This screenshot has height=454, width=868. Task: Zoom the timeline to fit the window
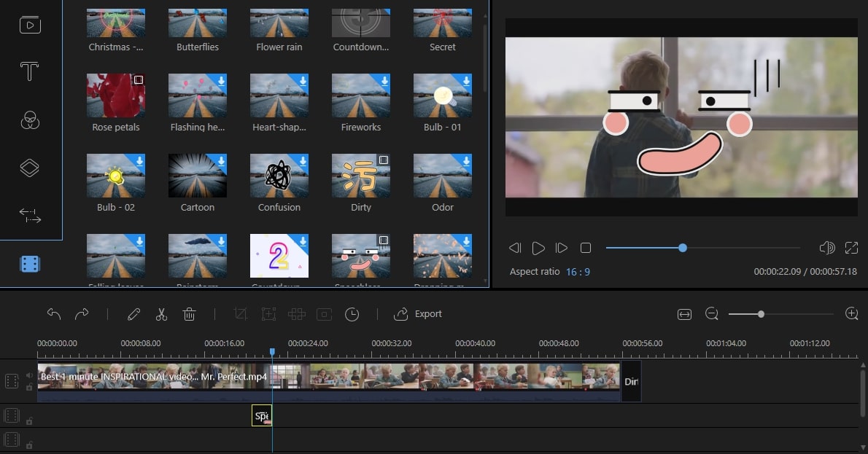point(684,313)
